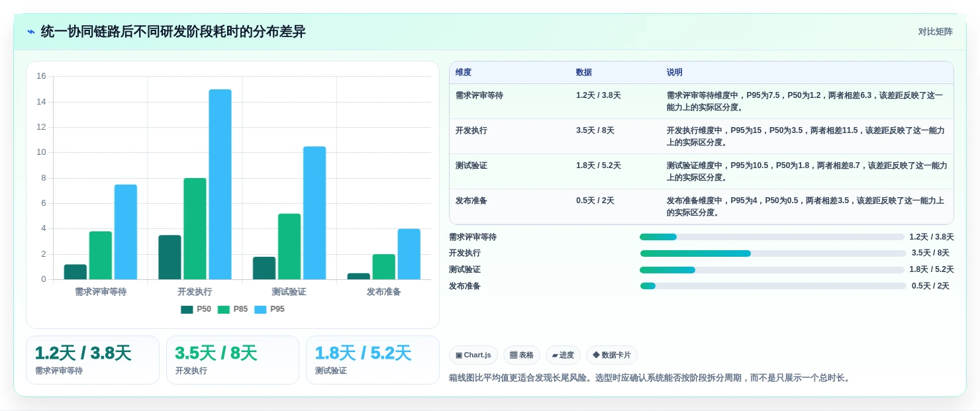Toggle the P95 legend swatch
Image resolution: width=980 pixels, height=411 pixels.
pyautogui.click(x=260, y=309)
